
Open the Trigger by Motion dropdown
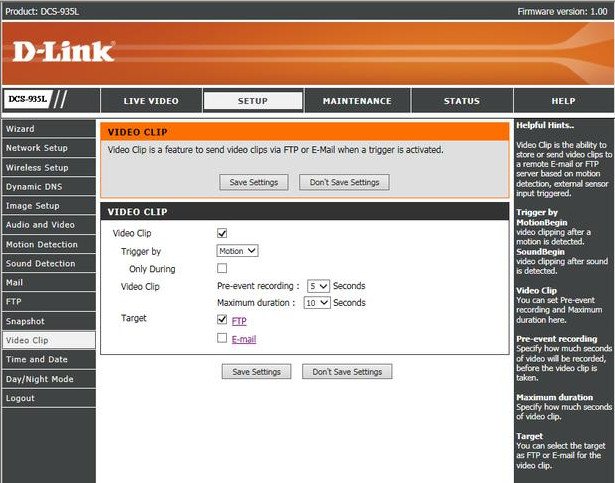pyautogui.click(x=237, y=251)
